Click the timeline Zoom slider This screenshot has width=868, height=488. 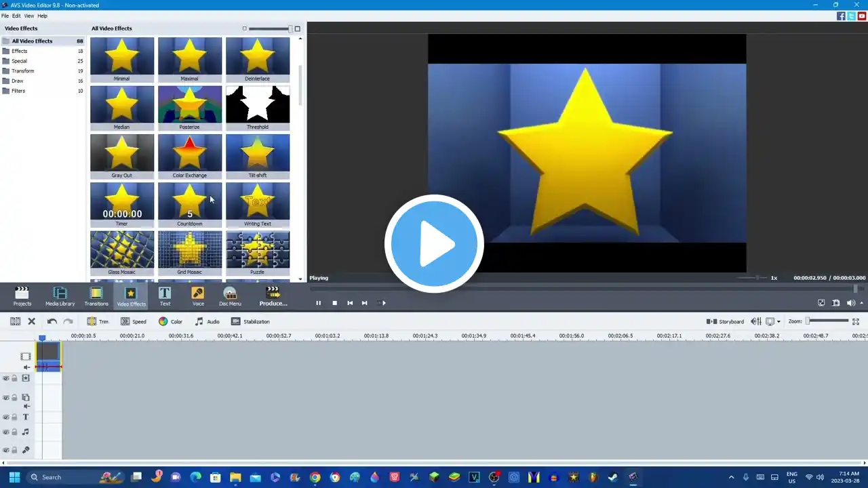coord(827,321)
